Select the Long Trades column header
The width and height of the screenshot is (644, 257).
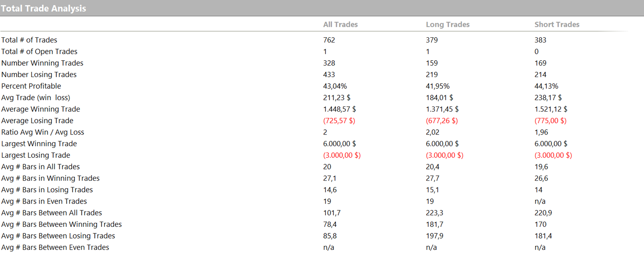448,24
